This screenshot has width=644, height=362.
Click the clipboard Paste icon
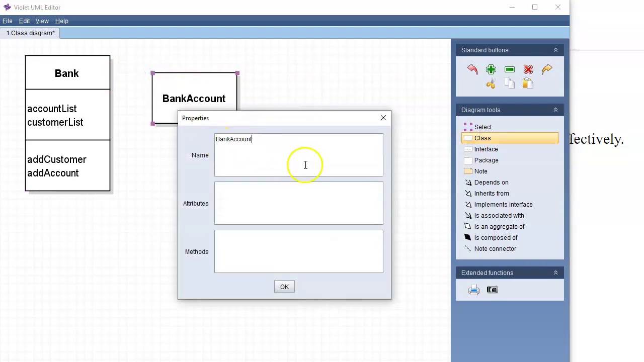[528, 84]
